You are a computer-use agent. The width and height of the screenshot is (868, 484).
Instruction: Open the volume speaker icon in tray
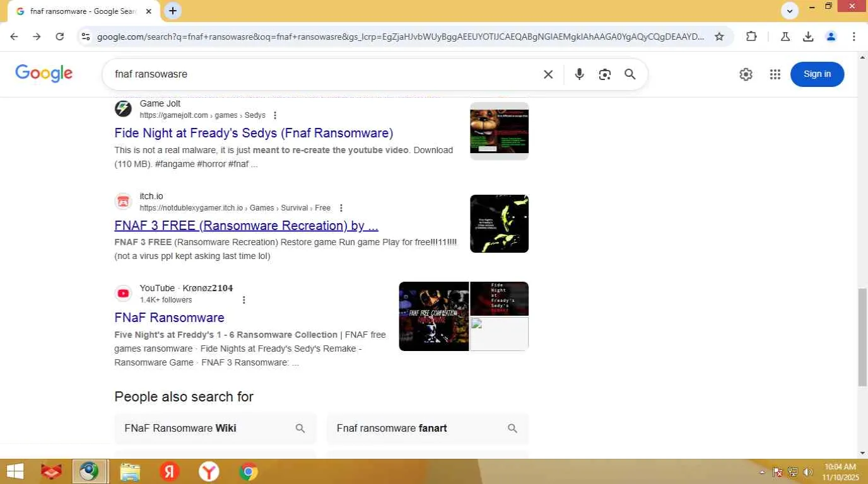[808, 472]
